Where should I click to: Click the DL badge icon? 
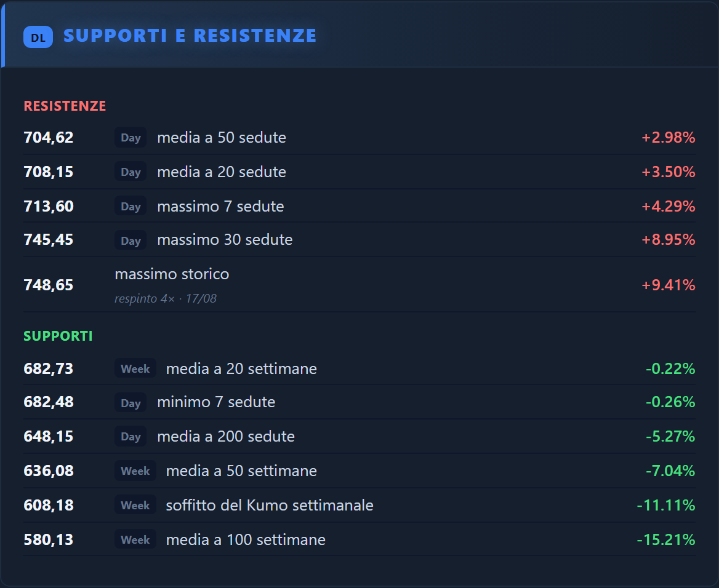(x=38, y=37)
